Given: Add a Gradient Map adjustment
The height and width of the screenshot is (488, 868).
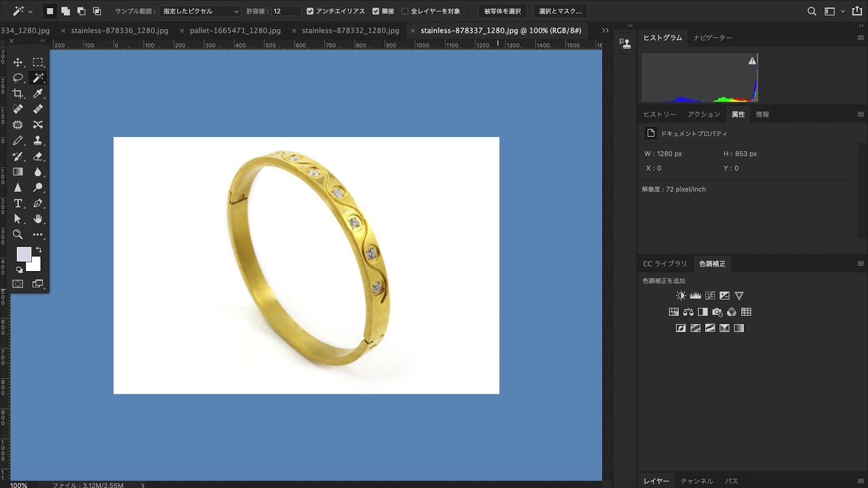Looking at the screenshot, I should 739,328.
